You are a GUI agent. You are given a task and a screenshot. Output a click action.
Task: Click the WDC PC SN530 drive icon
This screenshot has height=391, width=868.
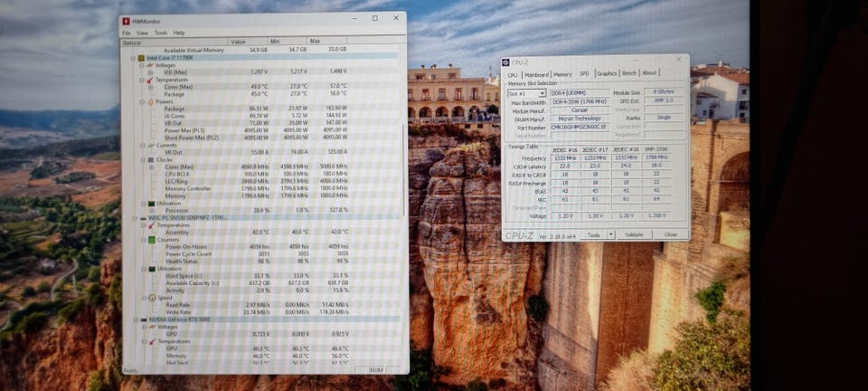click(x=144, y=217)
